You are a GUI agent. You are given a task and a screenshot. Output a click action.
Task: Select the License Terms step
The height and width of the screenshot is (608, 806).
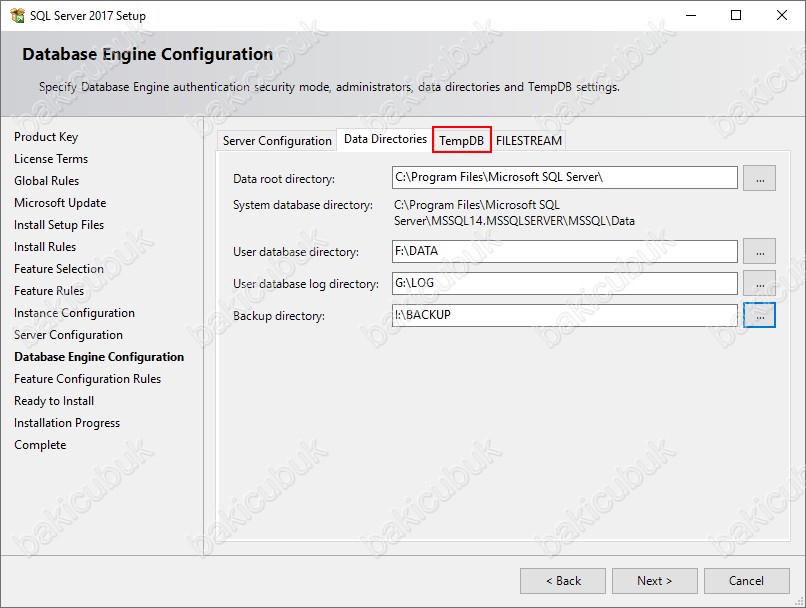[x=51, y=159]
